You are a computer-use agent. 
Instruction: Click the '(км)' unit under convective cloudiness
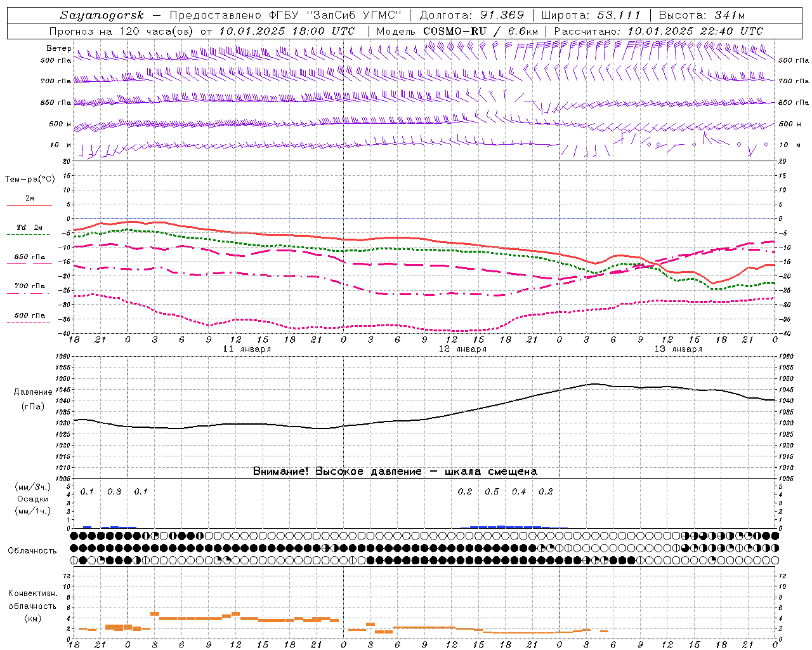[33, 618]
